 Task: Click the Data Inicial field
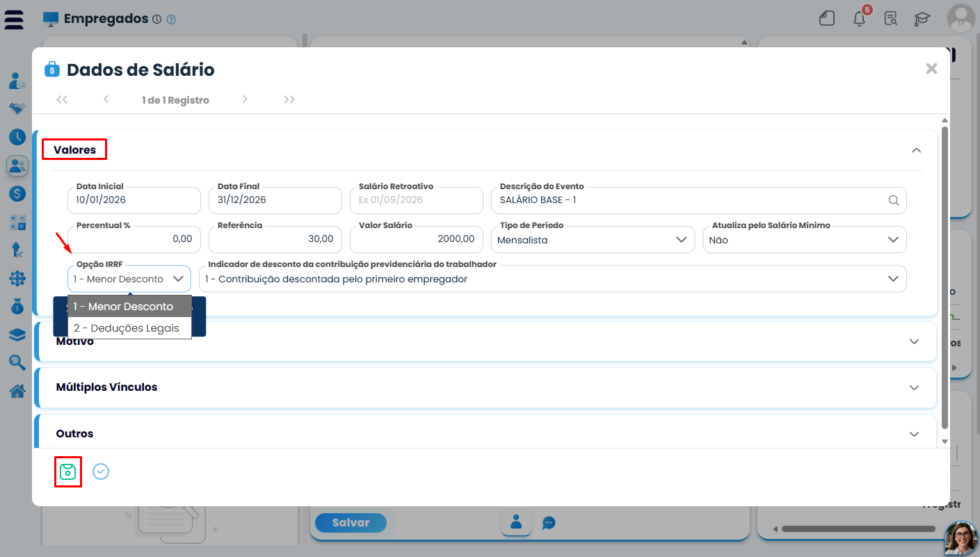134,200
